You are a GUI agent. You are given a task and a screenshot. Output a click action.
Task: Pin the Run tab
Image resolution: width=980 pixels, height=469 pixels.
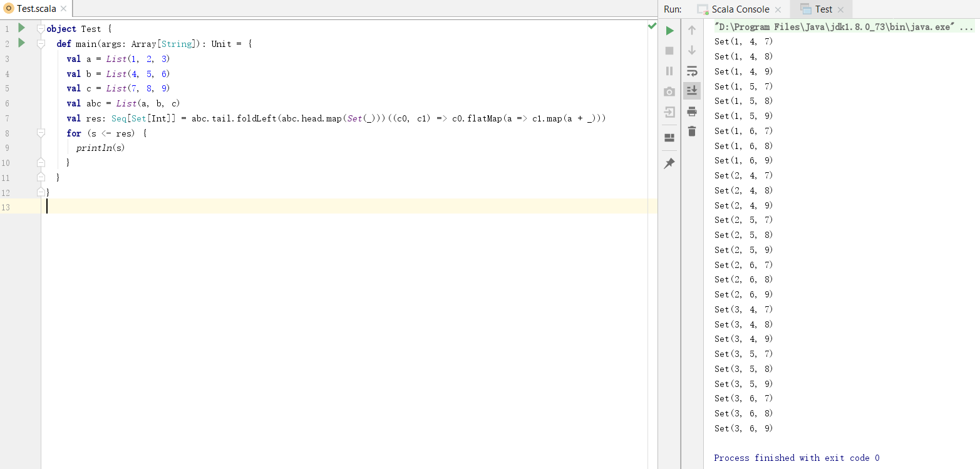[669, 163]
